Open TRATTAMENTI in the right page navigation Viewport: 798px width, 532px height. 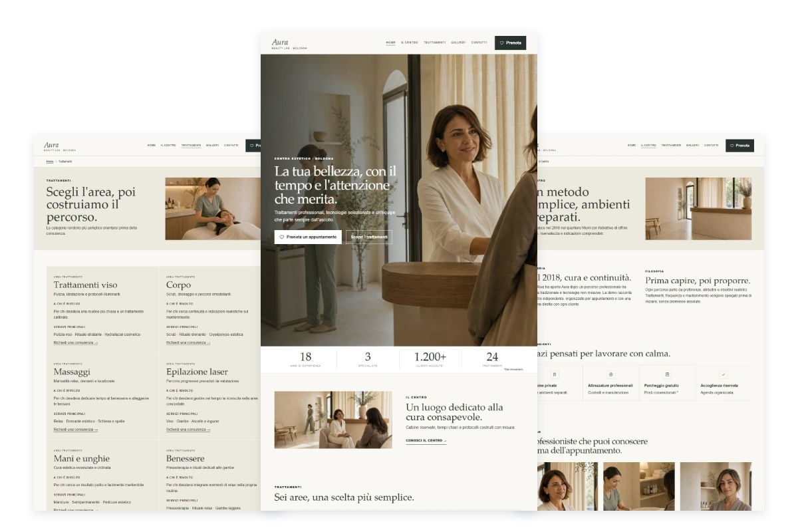coord(671,145)
